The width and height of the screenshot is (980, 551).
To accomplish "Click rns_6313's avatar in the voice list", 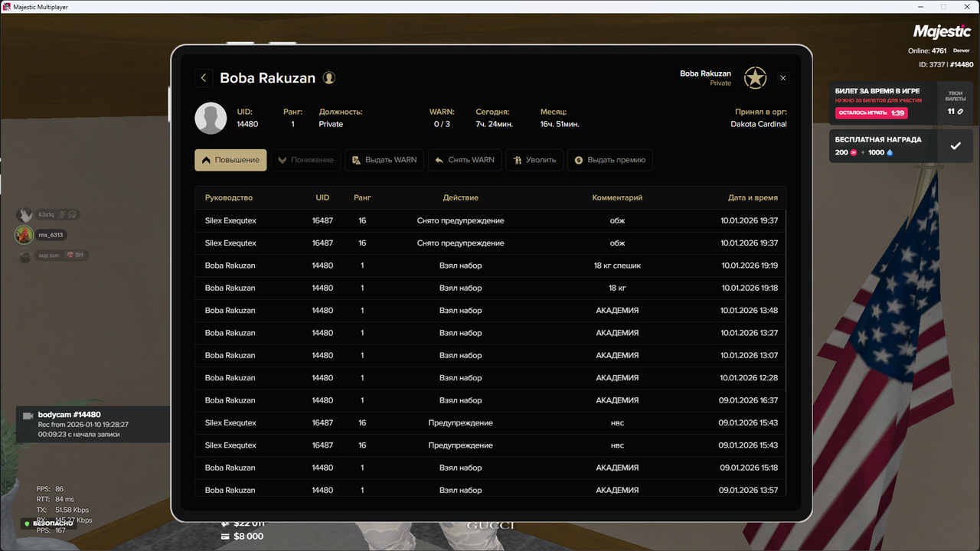I will click(24, 235).
